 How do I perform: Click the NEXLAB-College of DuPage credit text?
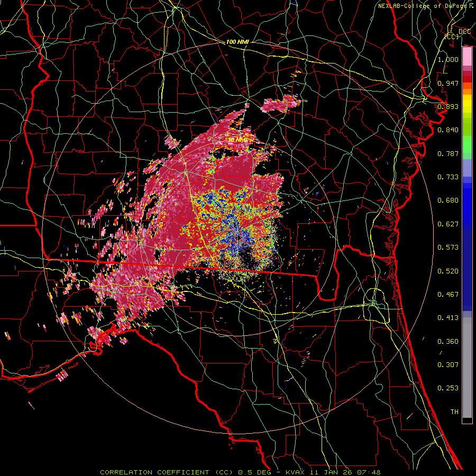pyautogui.click(x=423, y=6)
